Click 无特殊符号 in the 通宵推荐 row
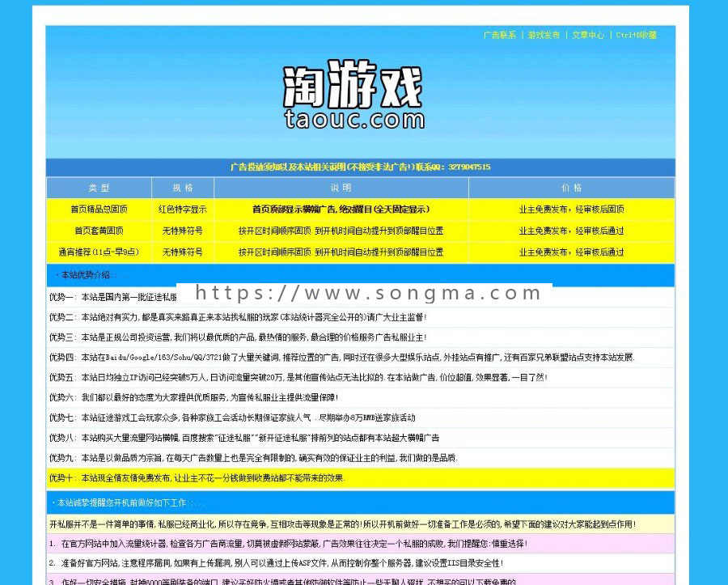Image resolution: width=728 pixels, height=585 pixels. pyautogui.click(x=183, y=252)
